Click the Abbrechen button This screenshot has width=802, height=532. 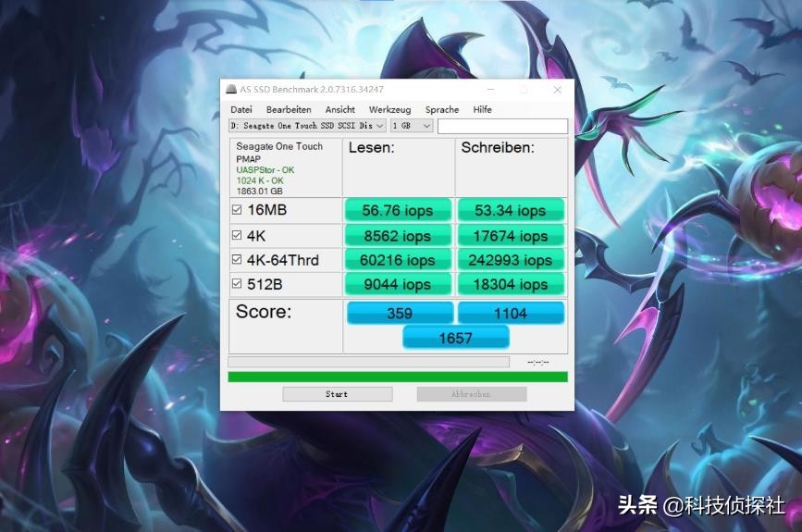click(471, 394)
